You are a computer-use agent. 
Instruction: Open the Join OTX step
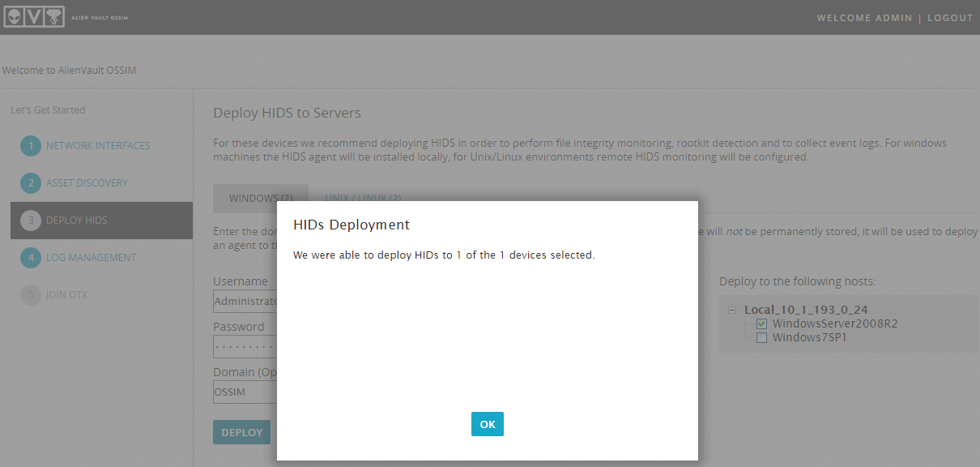(x=67, y=295)
